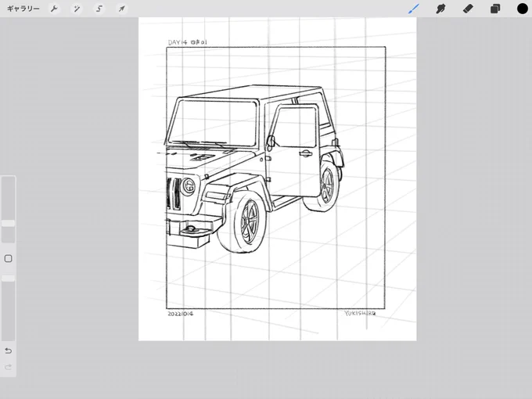Select the Smudge tool
Image resolution: width=532 pixels, height=399 pixels.
point(440,9)
